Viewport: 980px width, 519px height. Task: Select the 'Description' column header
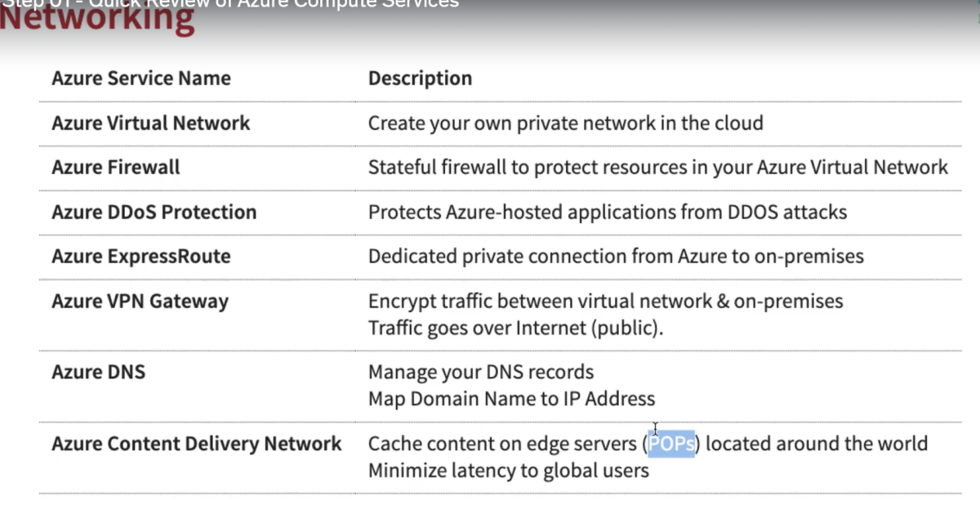[x=420, y=78]
